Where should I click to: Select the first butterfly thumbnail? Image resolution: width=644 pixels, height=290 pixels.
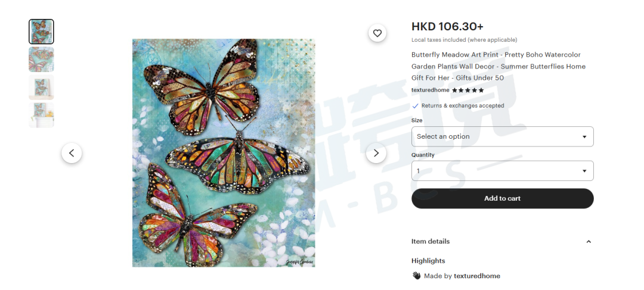tap(41, 32)
